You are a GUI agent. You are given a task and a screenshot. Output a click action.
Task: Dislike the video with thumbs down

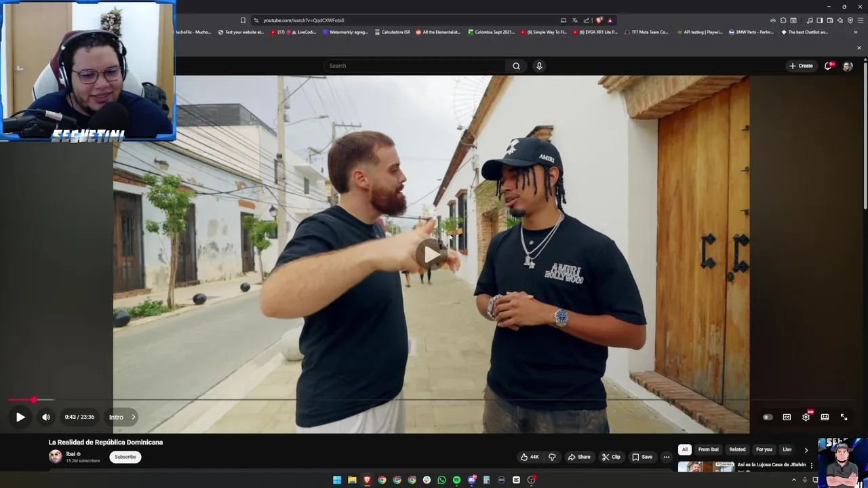coord(552,457)
